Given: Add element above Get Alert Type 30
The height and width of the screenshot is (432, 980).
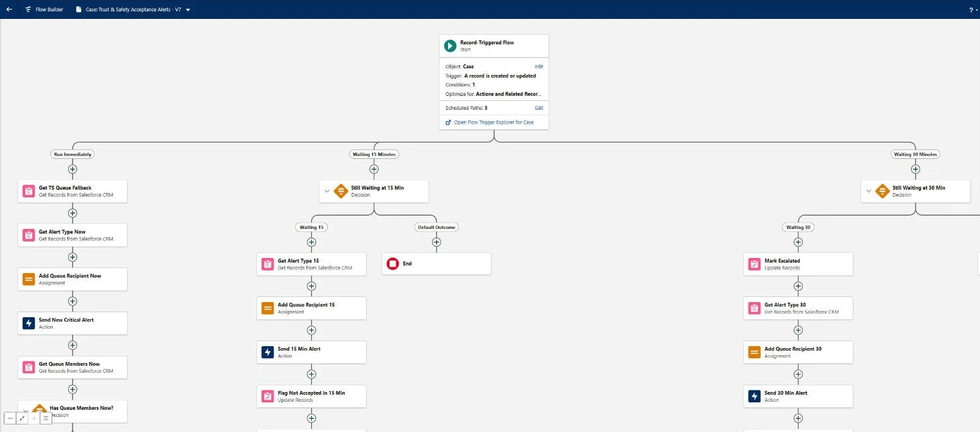Looking at the screenshot, I should [x=798, y=286].
